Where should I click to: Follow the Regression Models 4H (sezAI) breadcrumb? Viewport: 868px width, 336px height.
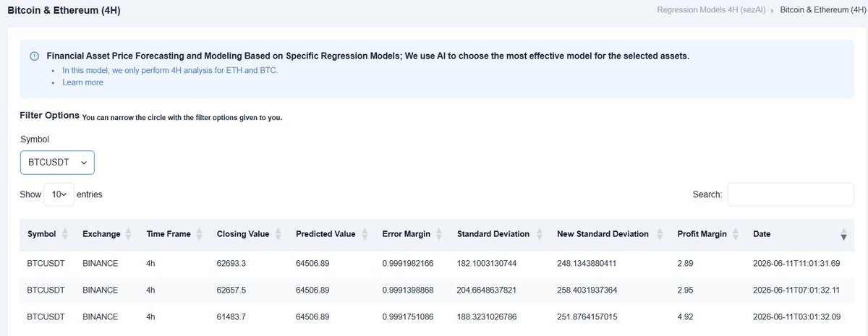pos(711,11)
